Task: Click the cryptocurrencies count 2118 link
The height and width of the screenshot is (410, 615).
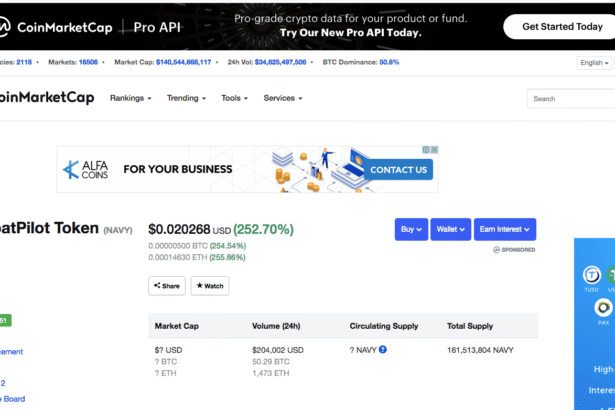Action: pyautogui.click(x=24, y=62)
